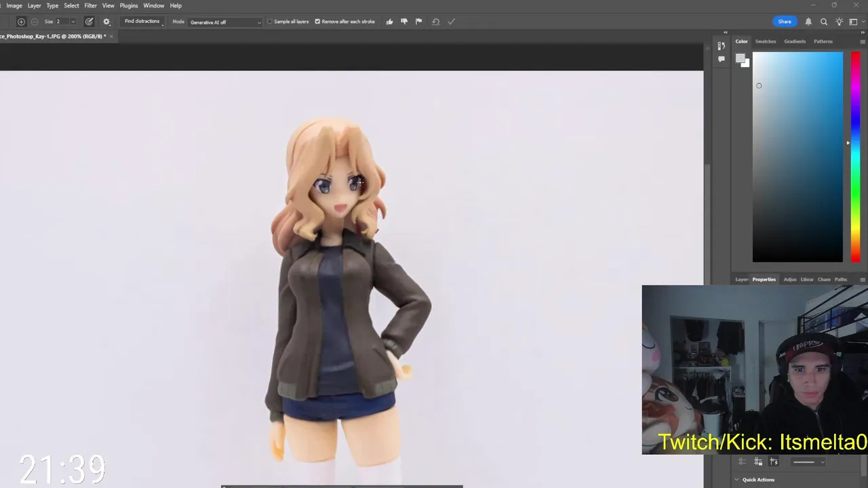
Task: Open the Mode Generative AI dropdown
Action: tap(225, 22)
